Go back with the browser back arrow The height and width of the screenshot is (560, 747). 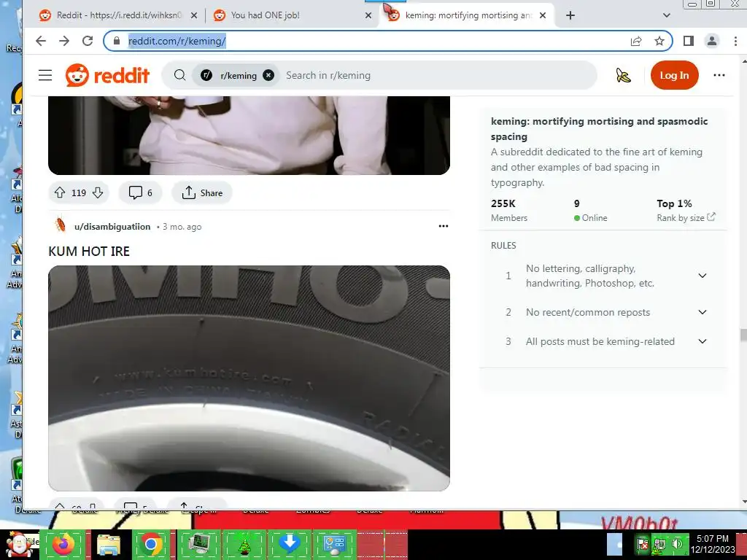tap(41, 41)
